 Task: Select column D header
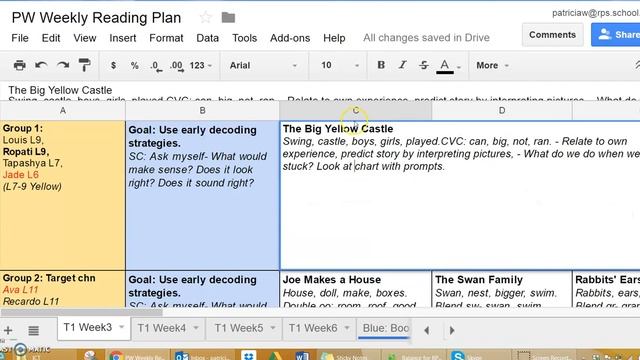click(x=502, y=111)
